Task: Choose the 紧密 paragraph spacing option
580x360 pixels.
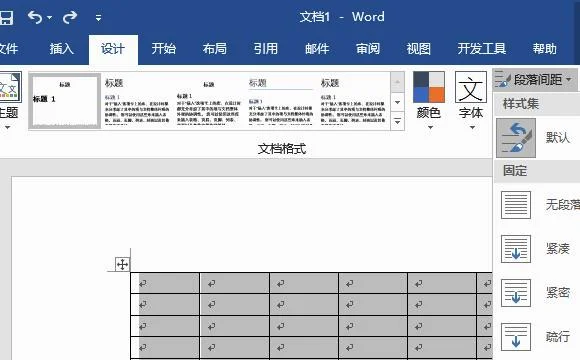Action: (537, 293)
